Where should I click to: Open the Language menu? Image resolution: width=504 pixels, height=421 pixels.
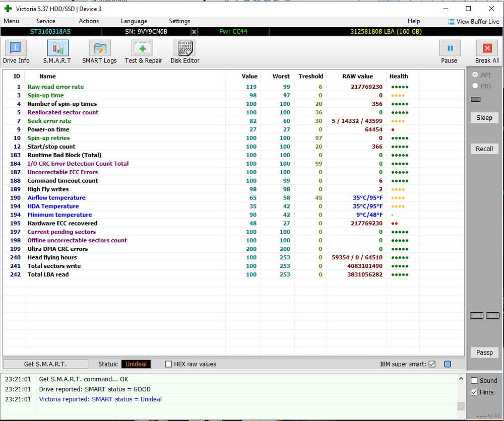[134, 21]
